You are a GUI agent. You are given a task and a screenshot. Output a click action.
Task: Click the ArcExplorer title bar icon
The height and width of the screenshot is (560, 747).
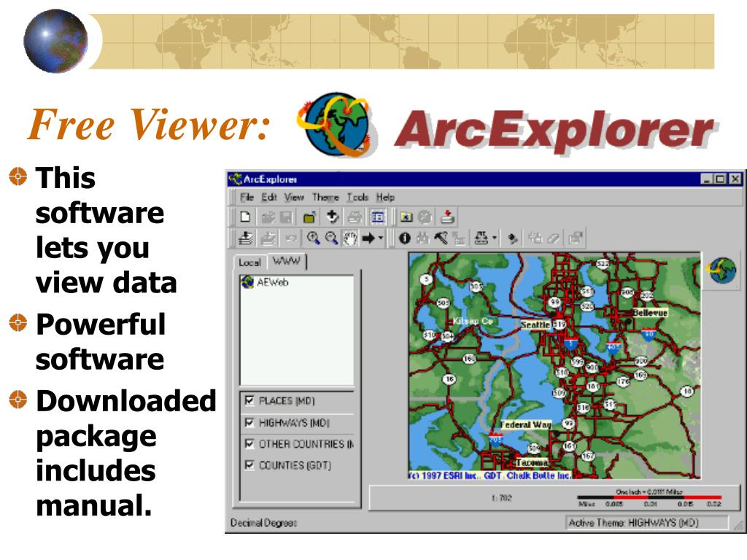click(x=236, y=179)
